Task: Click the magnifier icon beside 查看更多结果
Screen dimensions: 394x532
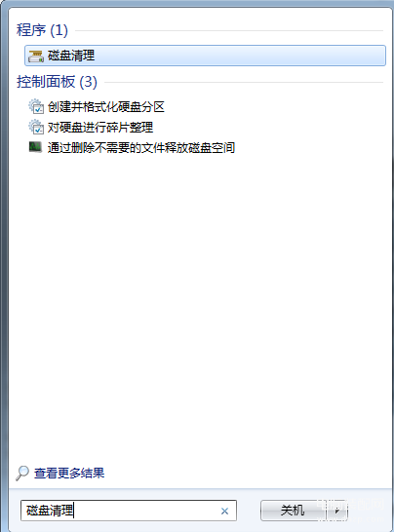Action: pos(22,473)
